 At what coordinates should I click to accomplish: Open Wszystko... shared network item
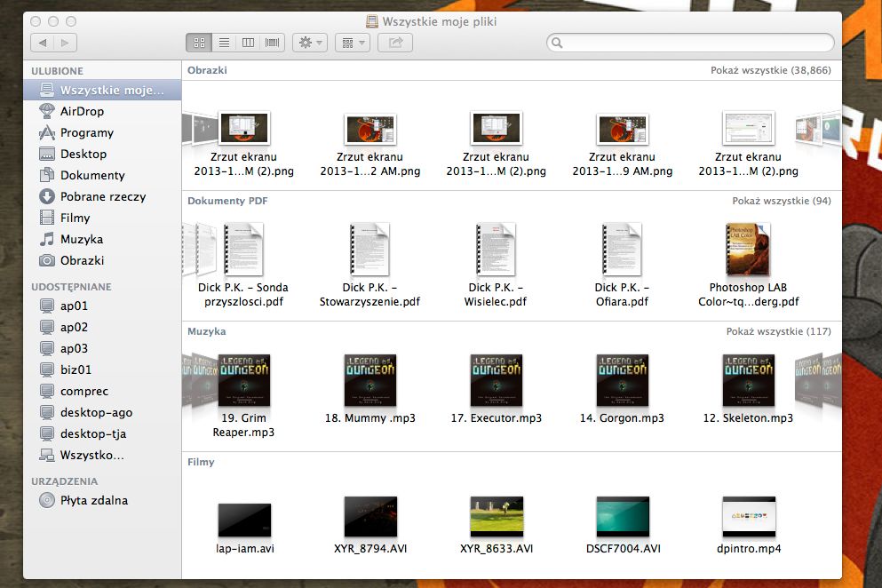(102, 455)
